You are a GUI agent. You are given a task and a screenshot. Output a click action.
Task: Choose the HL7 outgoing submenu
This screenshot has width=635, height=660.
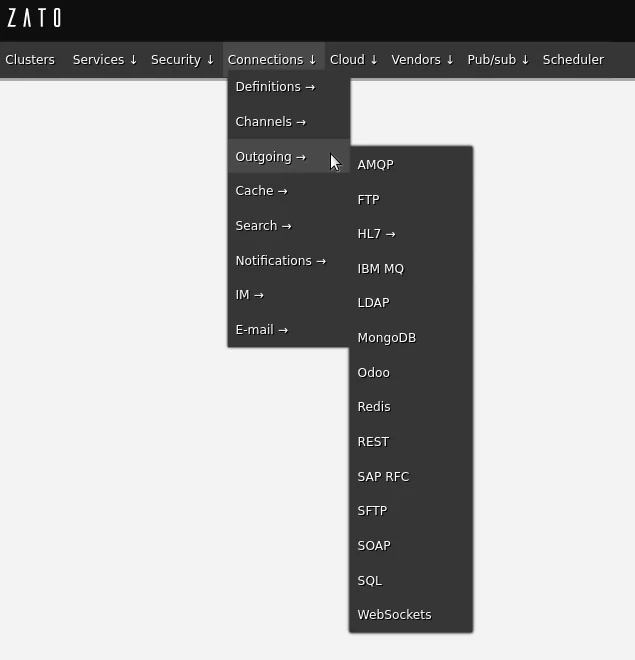point(376,234)
